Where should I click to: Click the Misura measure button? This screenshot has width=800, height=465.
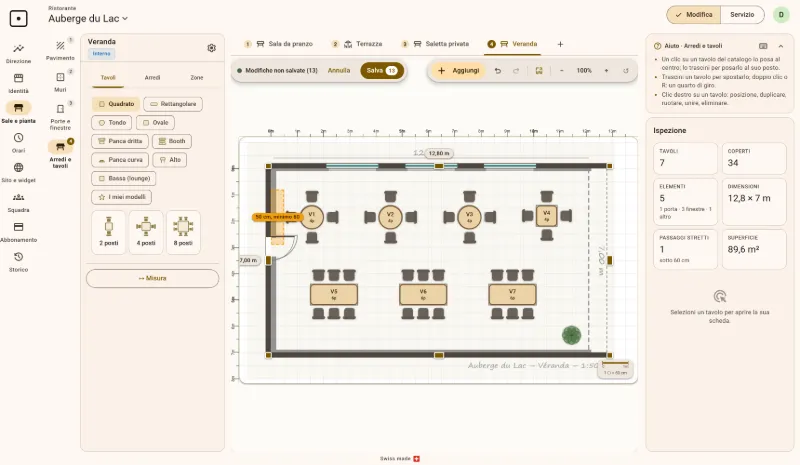pos(153,278)
